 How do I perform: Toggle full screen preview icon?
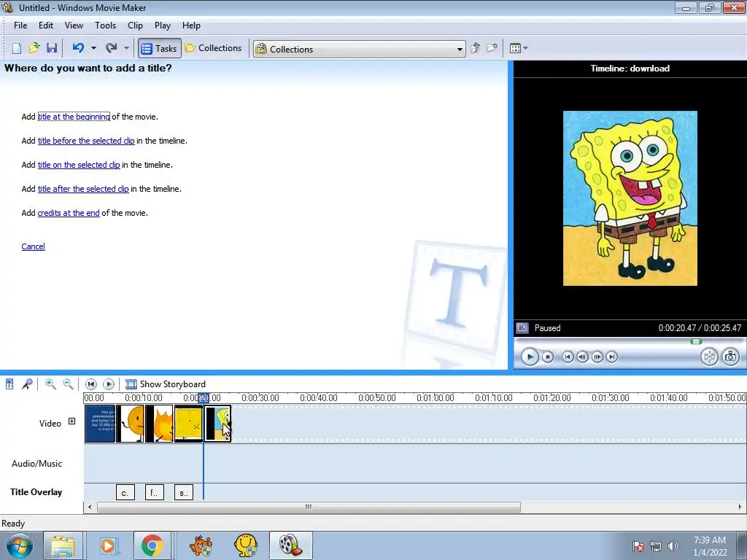[522, 328]
